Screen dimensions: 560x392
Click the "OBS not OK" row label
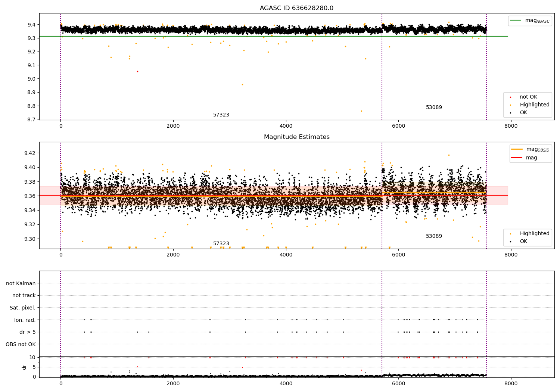21,344
